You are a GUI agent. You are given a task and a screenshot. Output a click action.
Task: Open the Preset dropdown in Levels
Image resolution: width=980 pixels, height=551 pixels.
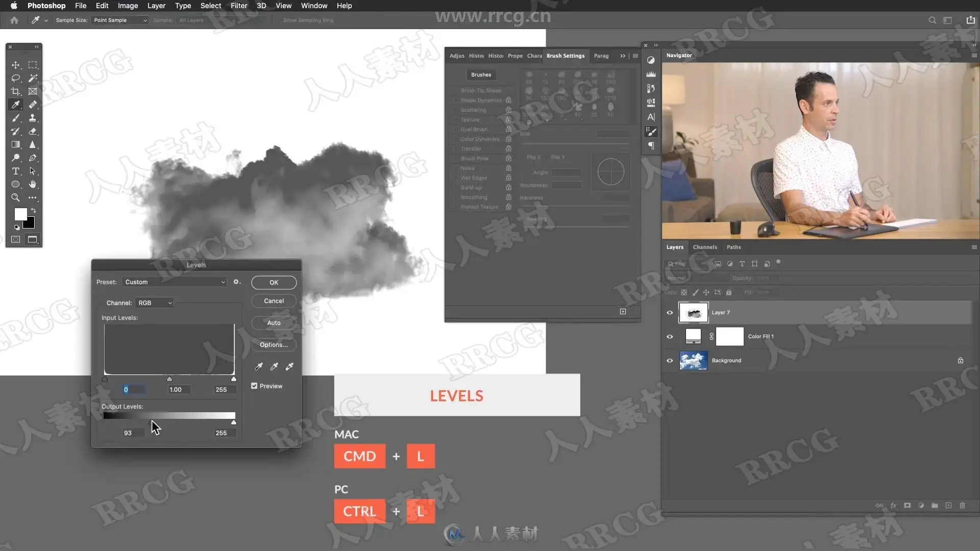tap(175, 282)
